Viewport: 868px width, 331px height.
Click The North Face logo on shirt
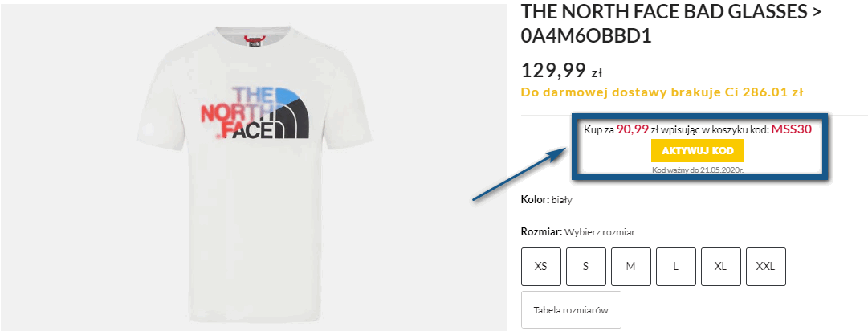pyautogui.click(x=255, y=114)
